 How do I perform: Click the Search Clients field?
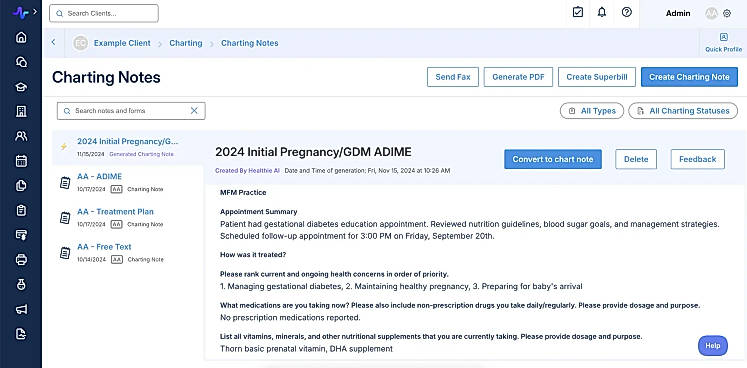coord(104,13)
